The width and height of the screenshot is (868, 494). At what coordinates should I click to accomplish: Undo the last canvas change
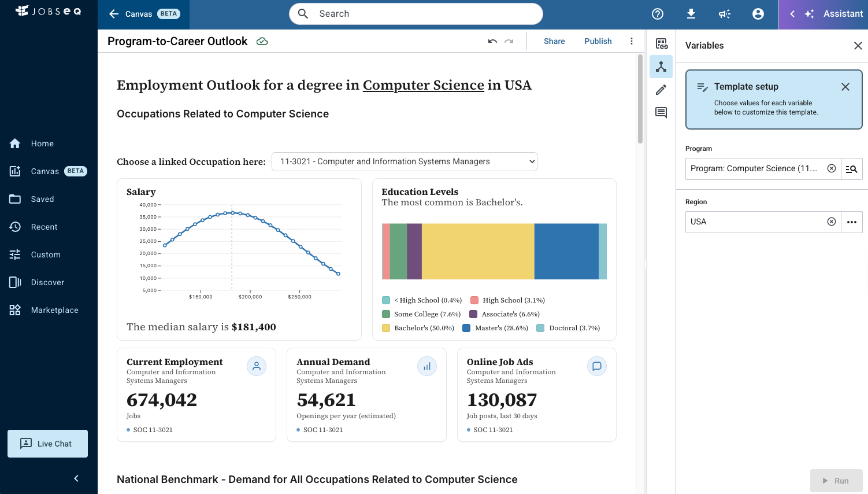point(492,41)
